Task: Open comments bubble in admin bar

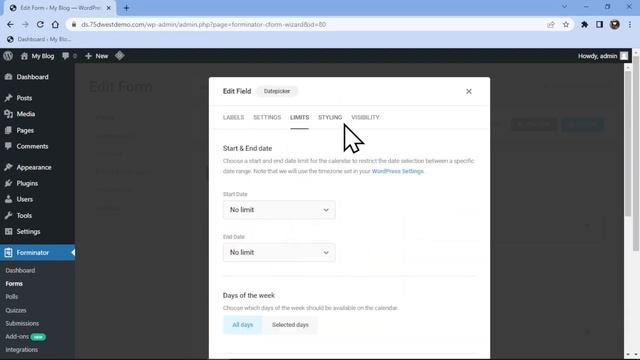Action: [69, 56]
